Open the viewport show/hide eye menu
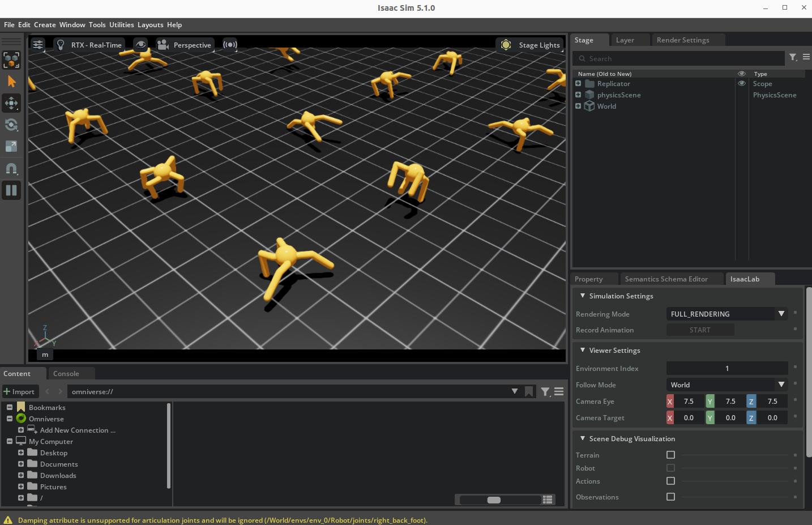The height and width of the screenshot is (525, 812). coord(140,45)
